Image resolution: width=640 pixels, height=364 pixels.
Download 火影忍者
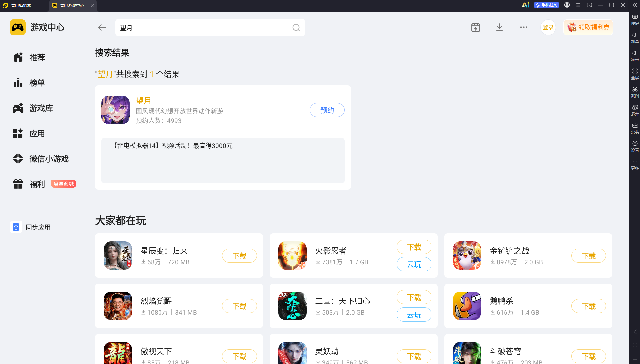coord(414,247)
